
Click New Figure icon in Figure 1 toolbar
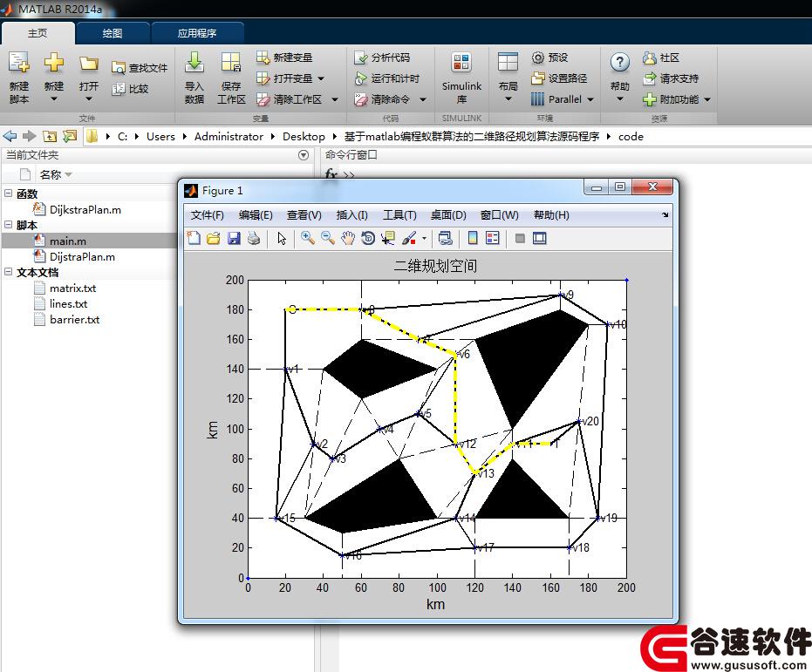(x=194, y=238)
